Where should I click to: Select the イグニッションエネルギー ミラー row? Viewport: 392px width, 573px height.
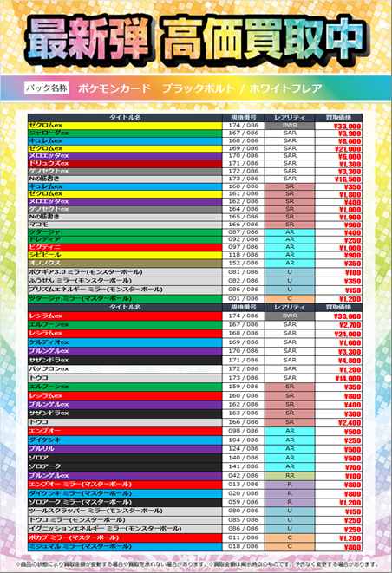coord(195,529)
